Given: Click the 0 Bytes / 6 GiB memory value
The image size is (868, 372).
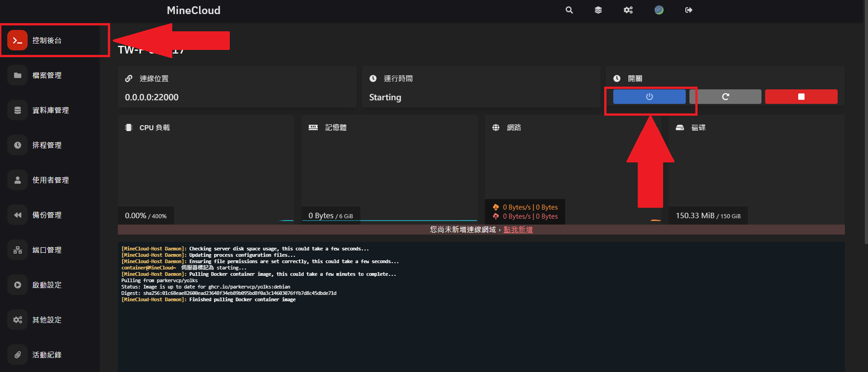Looking at the screenshot, I should [x=331, y=216].
